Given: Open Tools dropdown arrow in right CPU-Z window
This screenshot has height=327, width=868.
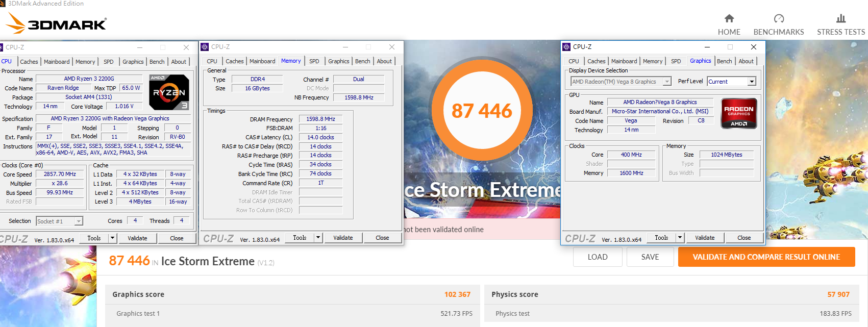Looking at the screenshot, I should tap(680, 238).
